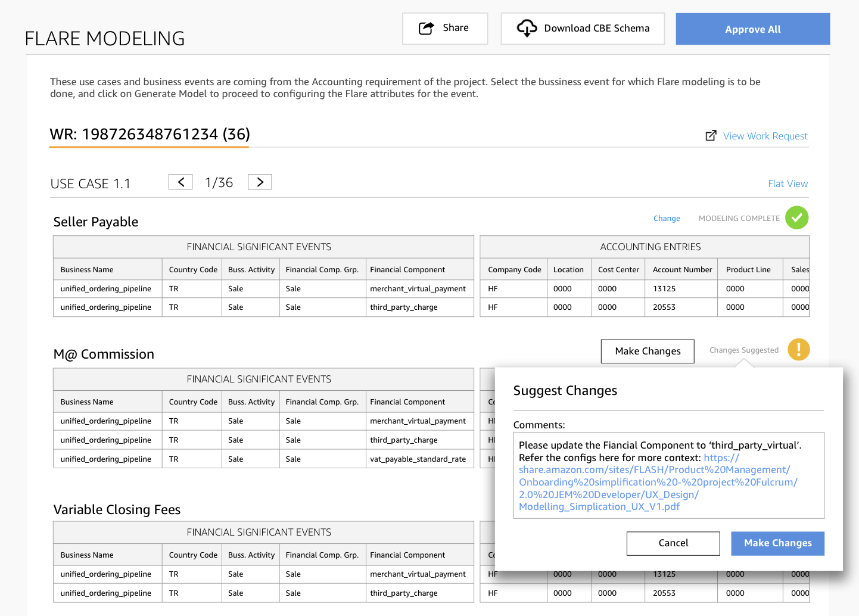Viewport: 859px width, 616px height.
Task: Click Make Changes next to M@ Commission
Action: click(648, 351)
